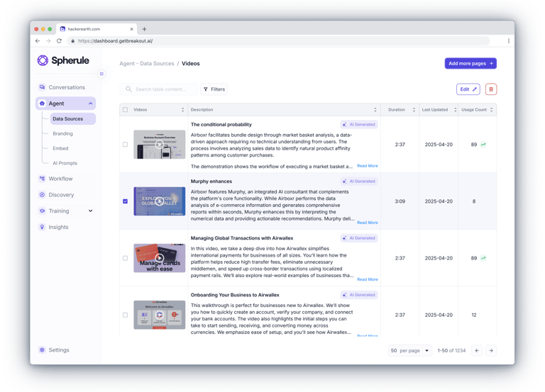545x392 pixels.
Task: Open the Conversations section
Action: 66,87
